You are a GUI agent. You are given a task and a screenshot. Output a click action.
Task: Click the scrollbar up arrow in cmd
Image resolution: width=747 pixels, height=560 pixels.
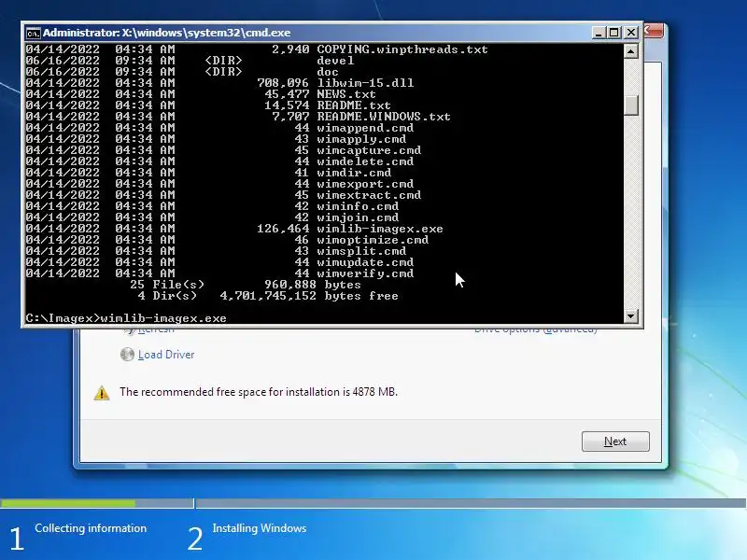click(631, 51)
